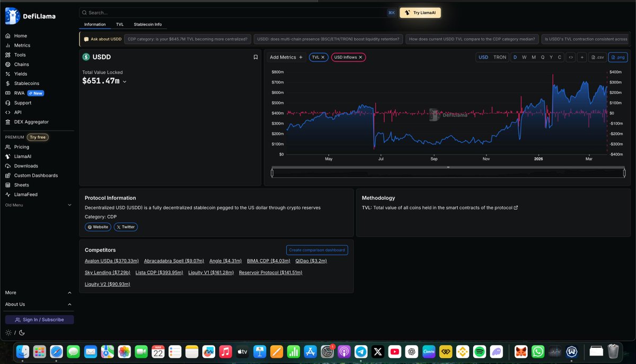
Task: Remove the TVL metric chip
Action: click(x=323, y=57)
